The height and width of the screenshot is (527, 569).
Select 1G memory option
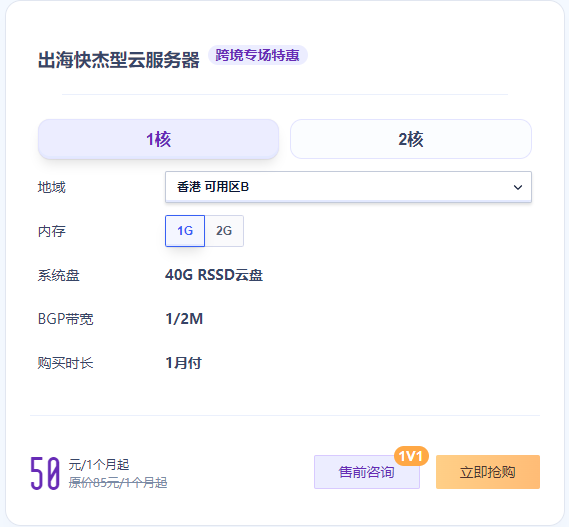(x=185, y=231)
